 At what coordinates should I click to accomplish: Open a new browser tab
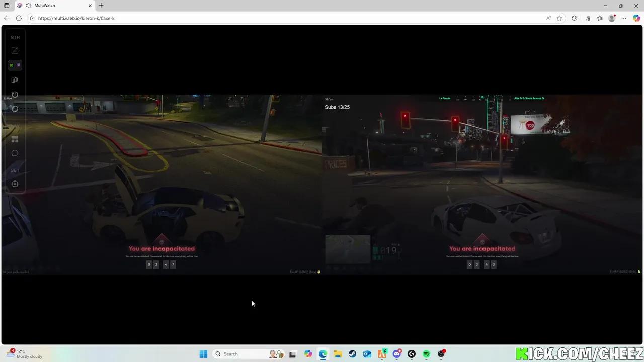point(101,6)
